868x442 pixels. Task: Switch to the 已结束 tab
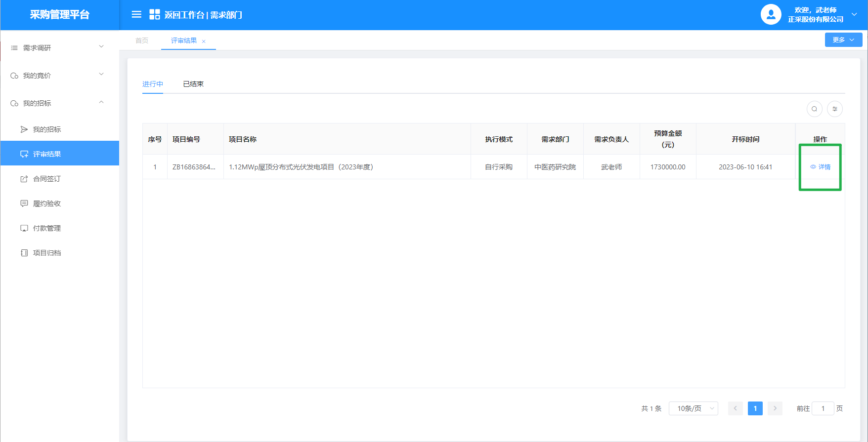(x=193, y=84)
